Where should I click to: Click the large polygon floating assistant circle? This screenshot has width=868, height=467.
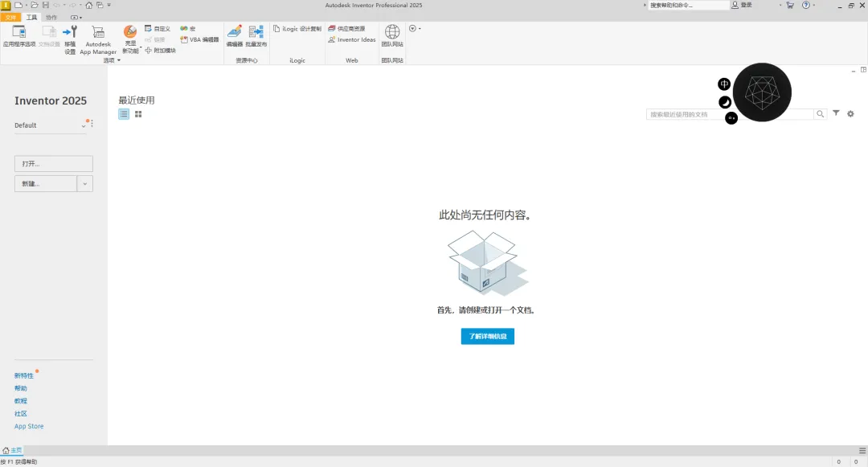(x=762, y=92)
